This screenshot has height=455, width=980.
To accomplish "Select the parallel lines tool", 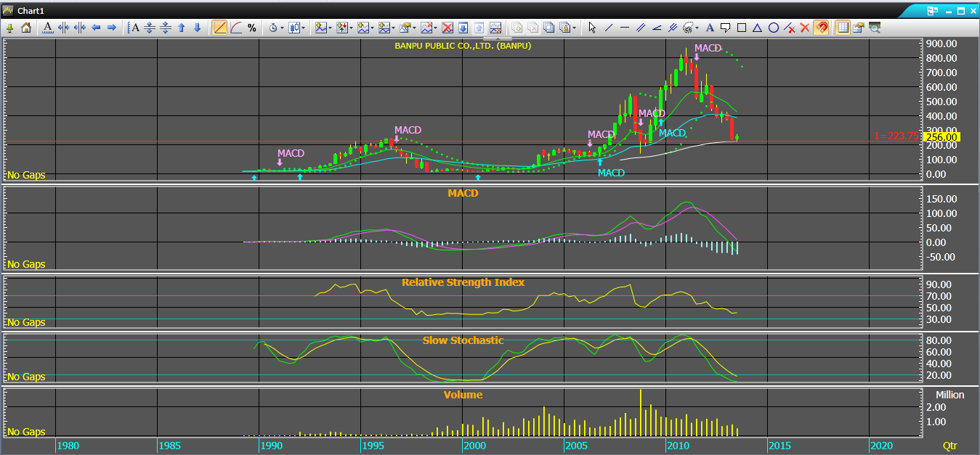I will click(x=641, y=28).
